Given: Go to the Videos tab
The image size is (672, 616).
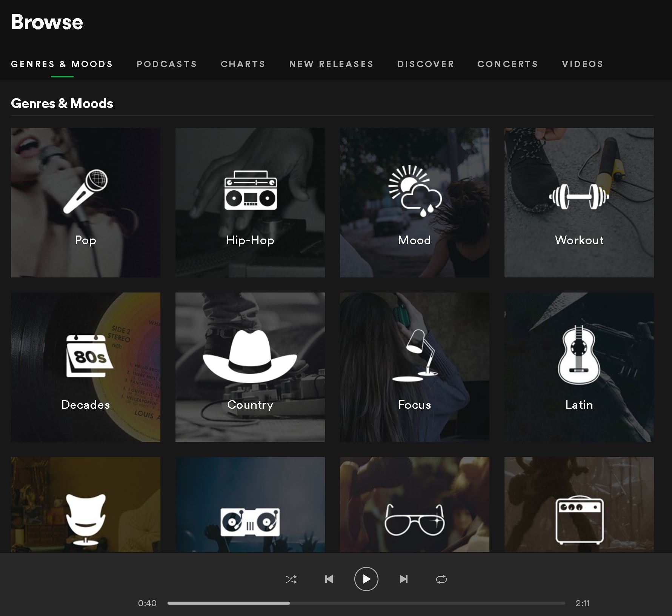Looking at the screenshot, I should point(583,64).
